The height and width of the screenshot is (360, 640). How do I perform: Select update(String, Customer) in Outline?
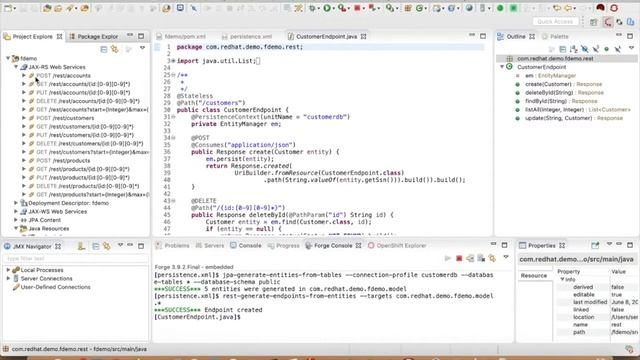[x=574, y=118]
